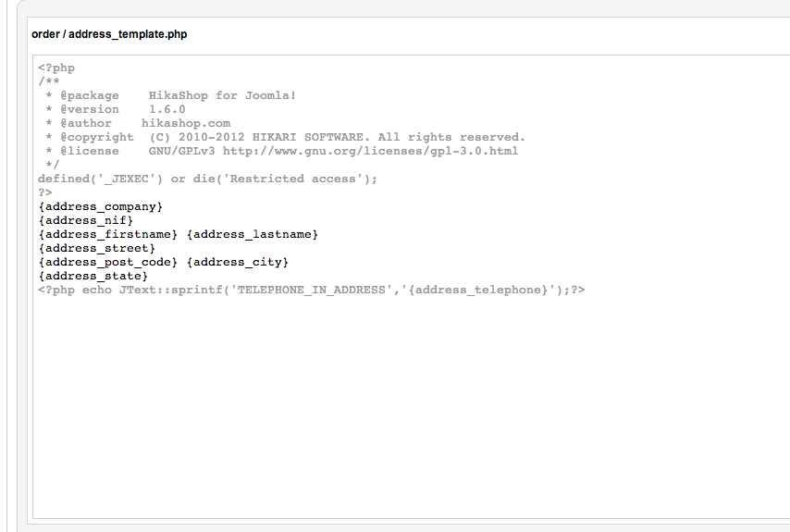Place cursor on the {address_street} line

[97, 248]
